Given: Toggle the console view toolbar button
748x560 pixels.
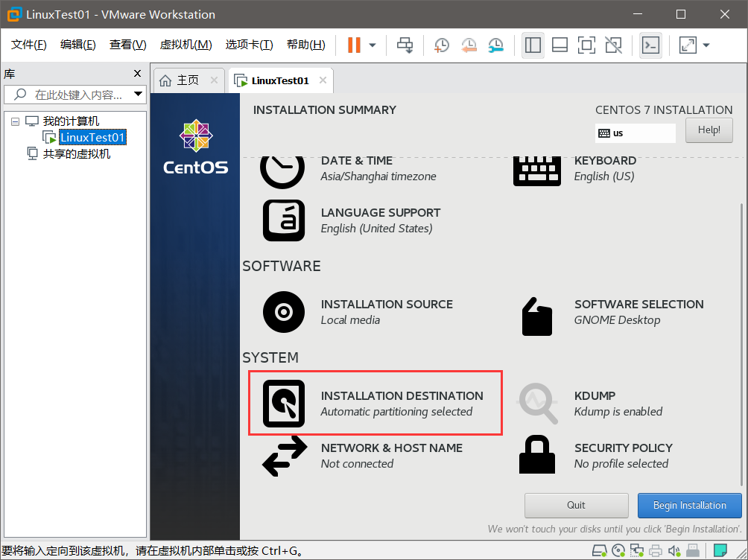Looking at the screenshot, I should tap(650, 45).
